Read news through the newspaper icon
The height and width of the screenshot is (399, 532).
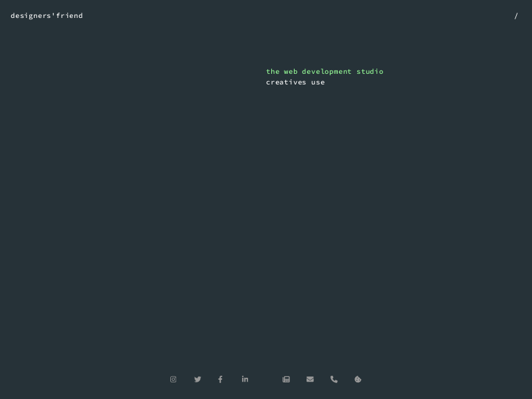[x=286, y=379]
